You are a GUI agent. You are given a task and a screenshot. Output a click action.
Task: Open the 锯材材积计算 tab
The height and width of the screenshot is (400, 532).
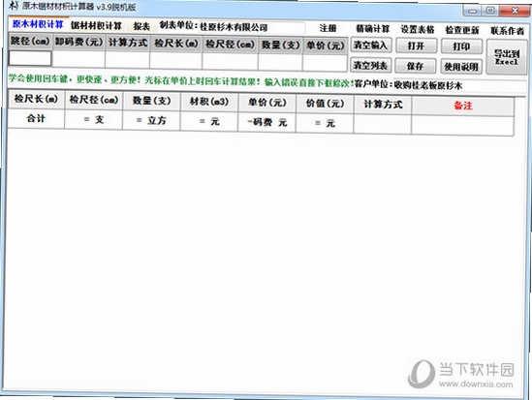coord(96,25)
